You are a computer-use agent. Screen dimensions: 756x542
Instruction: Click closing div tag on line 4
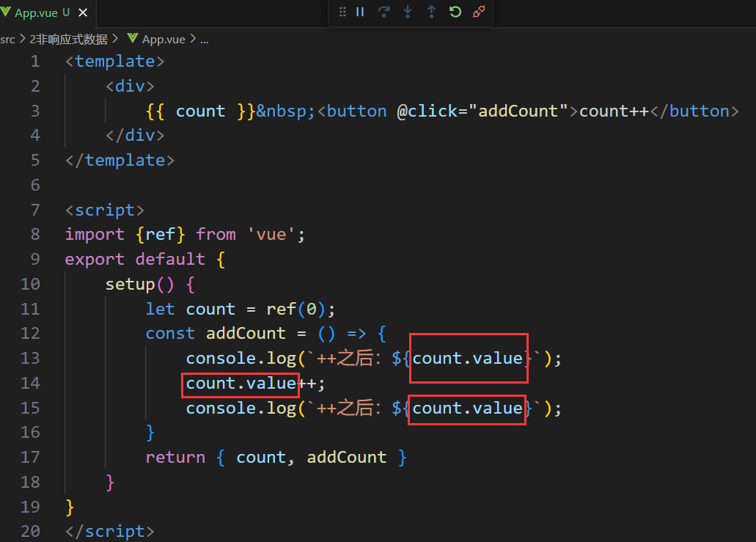(135, 135)
